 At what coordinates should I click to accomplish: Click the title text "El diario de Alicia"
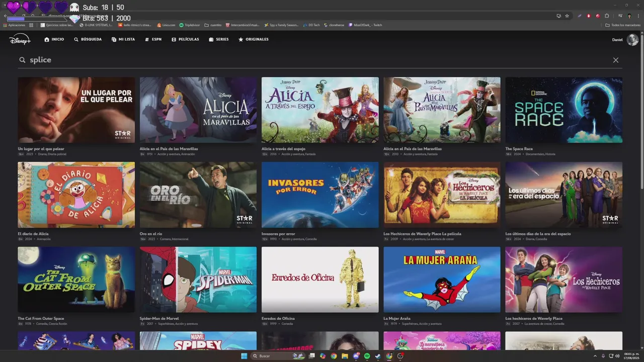coord(33,234)
